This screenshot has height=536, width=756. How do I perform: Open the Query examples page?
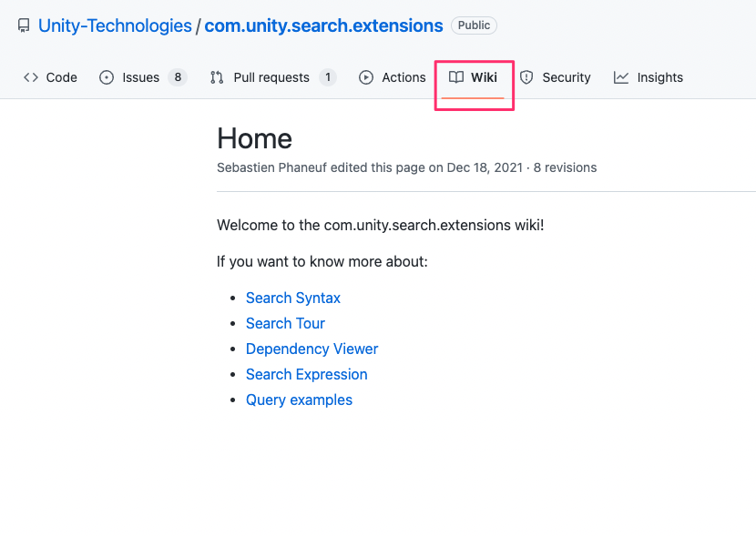click(299, 399)
